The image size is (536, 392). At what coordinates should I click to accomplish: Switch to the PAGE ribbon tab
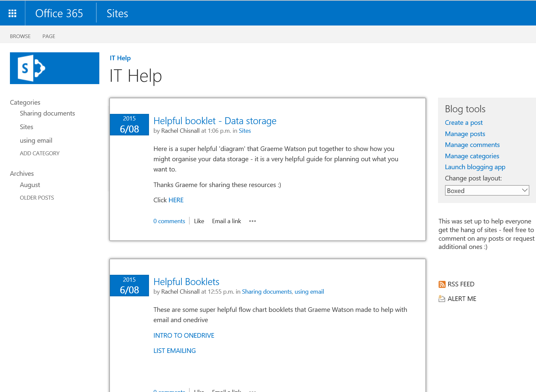pos(49,36)
